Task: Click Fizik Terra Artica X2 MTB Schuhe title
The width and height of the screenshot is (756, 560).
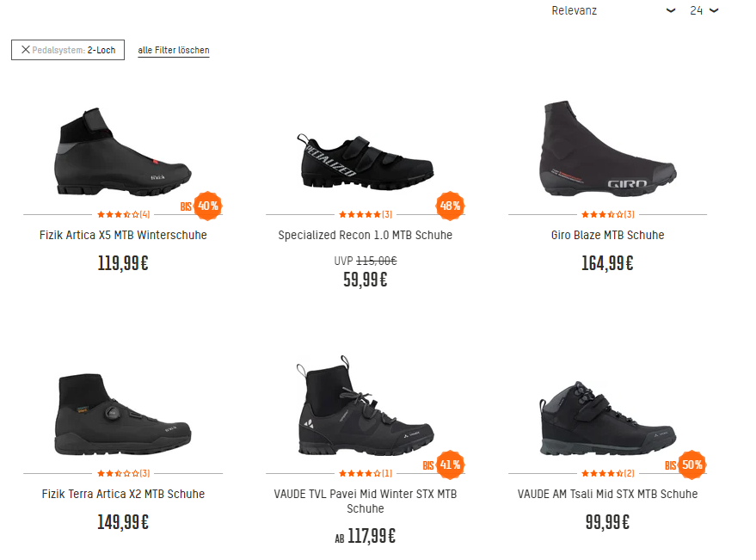Action: click(x=123, y=494)
